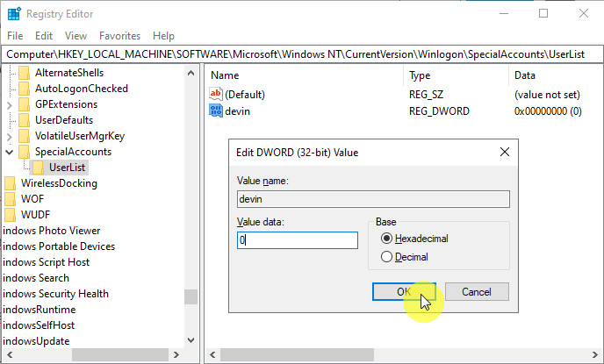This screenshot has height=364, width=604.
Task: Select the UserList folder icon
Action: click(x=39, y=168)
